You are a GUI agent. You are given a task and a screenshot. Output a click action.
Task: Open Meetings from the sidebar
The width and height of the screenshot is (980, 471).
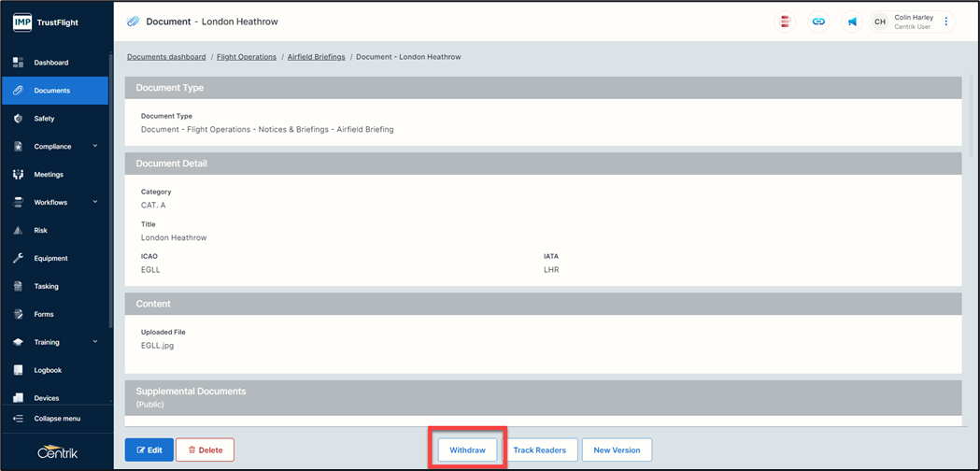(x=54, y=175)
